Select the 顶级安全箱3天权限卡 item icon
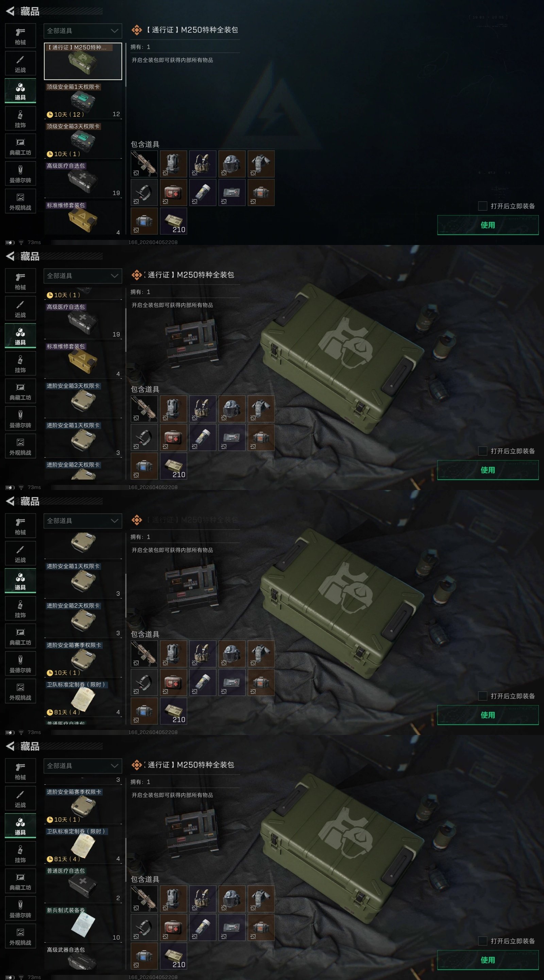The height and width of the screenshot is (980, 544). pyautogui.click(x=83, y=140)
